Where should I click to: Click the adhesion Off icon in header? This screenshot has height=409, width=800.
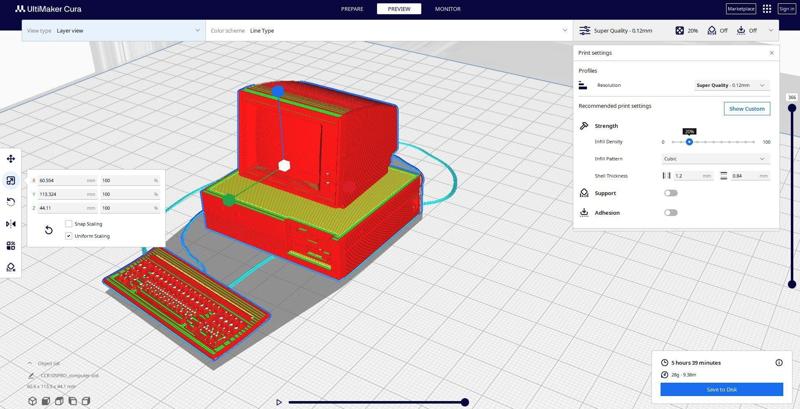[741, 31]
